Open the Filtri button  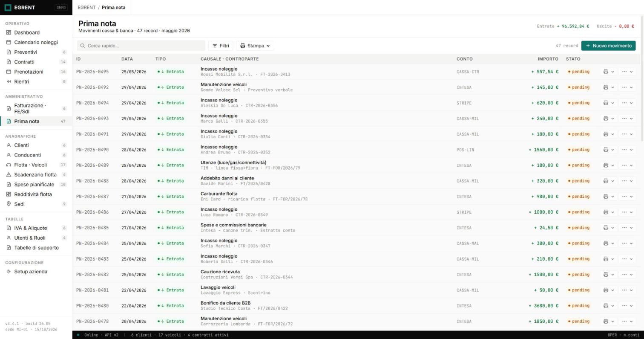221,46
